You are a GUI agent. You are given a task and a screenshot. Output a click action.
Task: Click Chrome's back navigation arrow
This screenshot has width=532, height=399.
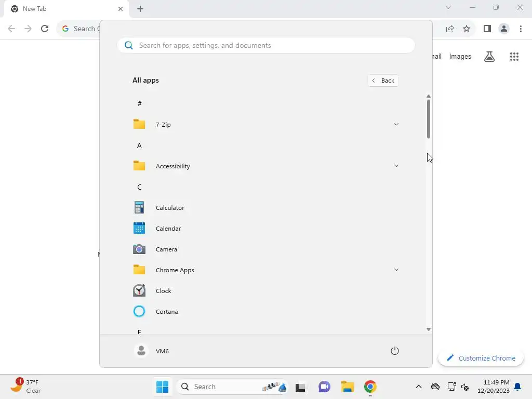pos(11,29)
